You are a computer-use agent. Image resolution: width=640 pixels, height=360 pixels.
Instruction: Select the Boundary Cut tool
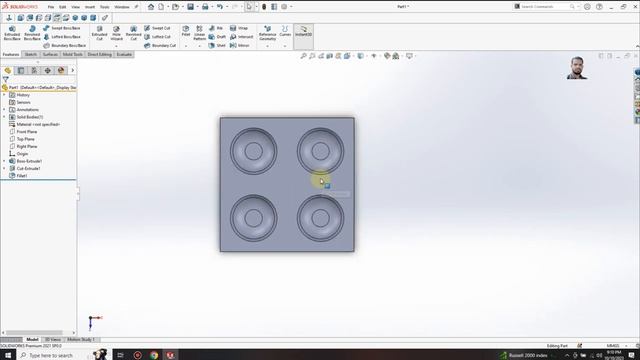click(x=160, y=45)
